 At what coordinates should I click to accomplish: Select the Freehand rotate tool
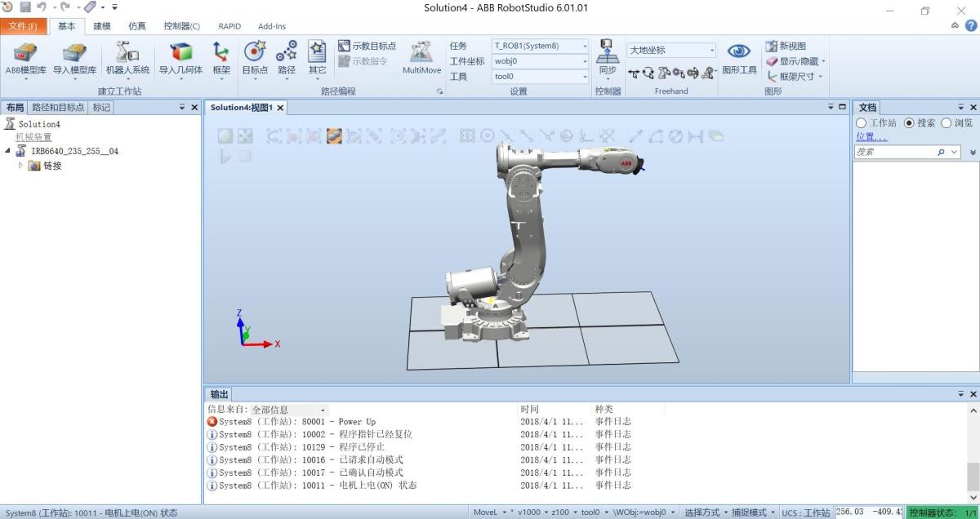(648, 73)
